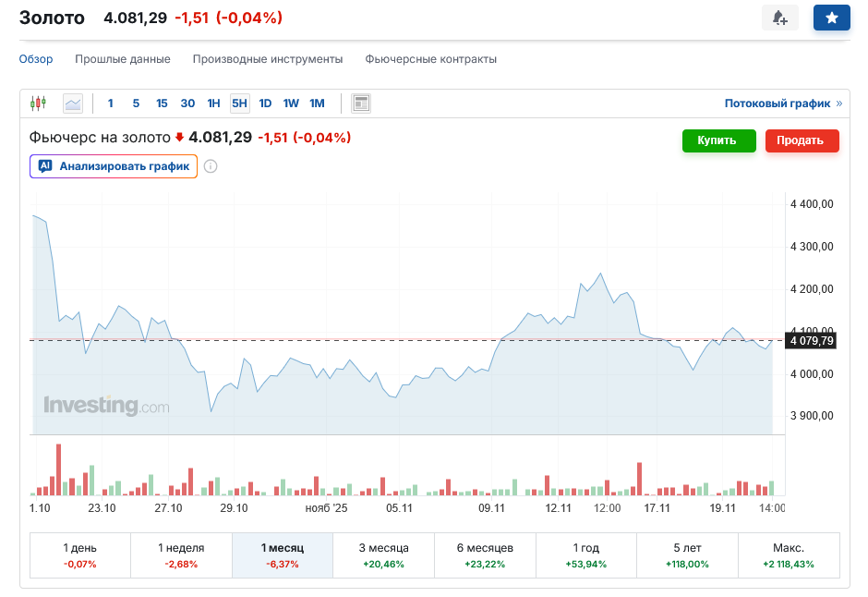The width and height of the screenshot is (868, 597).
Task: Select the 1 год time range
Action: [x=586, y=555]
